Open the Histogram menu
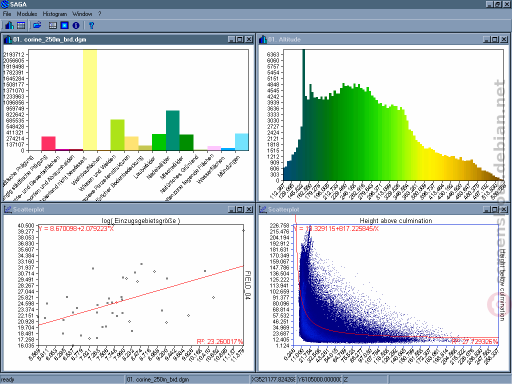The image size is (512, 384). 55,14
